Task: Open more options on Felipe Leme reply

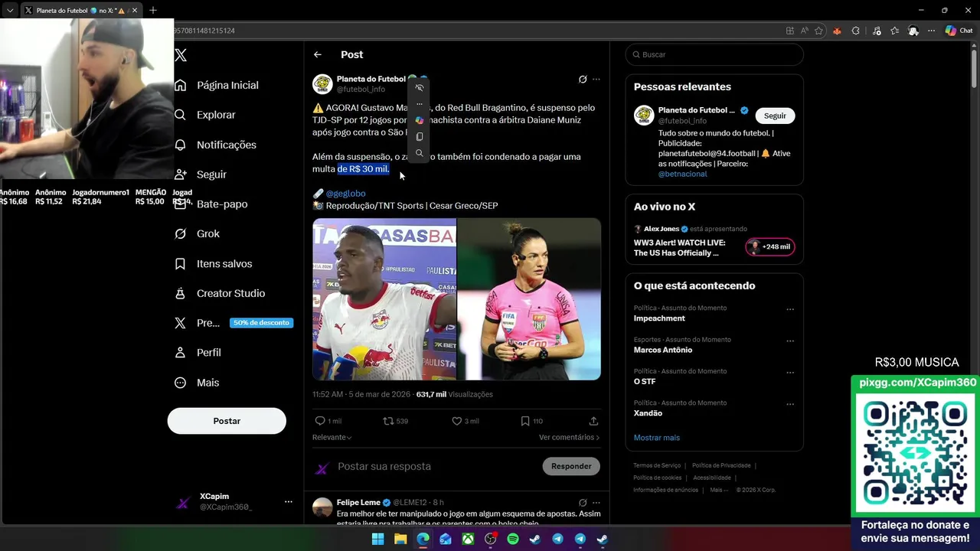Action: coord(596,503)
